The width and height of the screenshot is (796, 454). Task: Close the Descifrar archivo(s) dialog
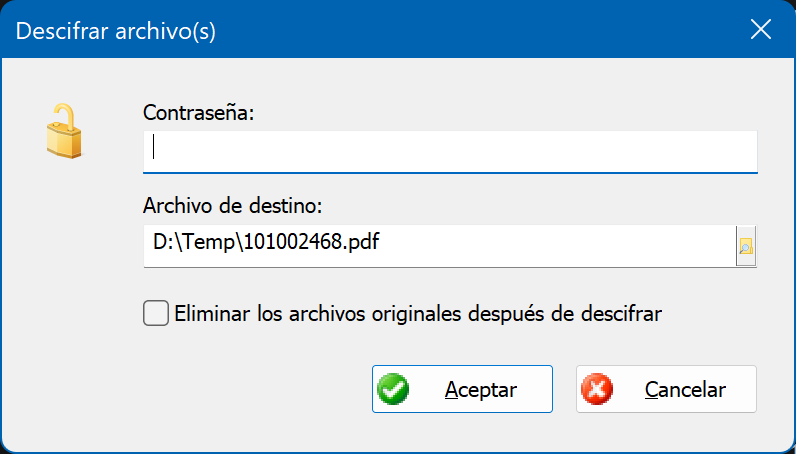(760, 29)
